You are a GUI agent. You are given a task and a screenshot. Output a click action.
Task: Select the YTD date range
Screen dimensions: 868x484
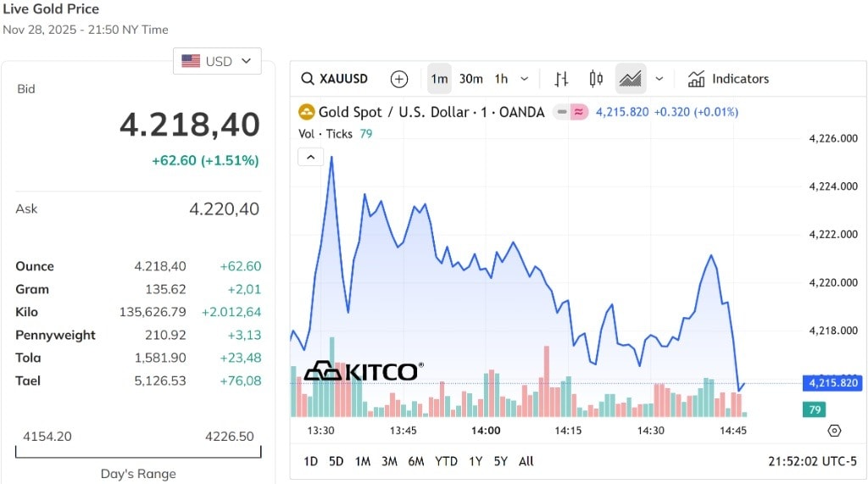tap(446, 461)
